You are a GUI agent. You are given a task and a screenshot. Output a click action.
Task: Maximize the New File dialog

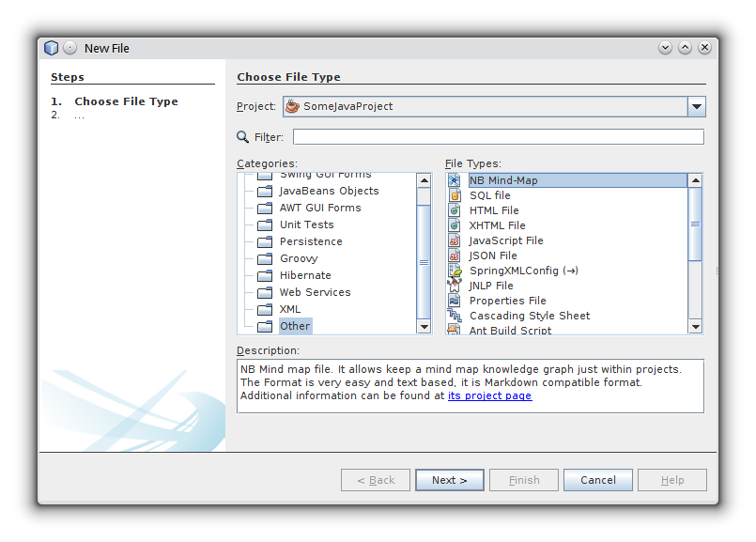point(685,47)
